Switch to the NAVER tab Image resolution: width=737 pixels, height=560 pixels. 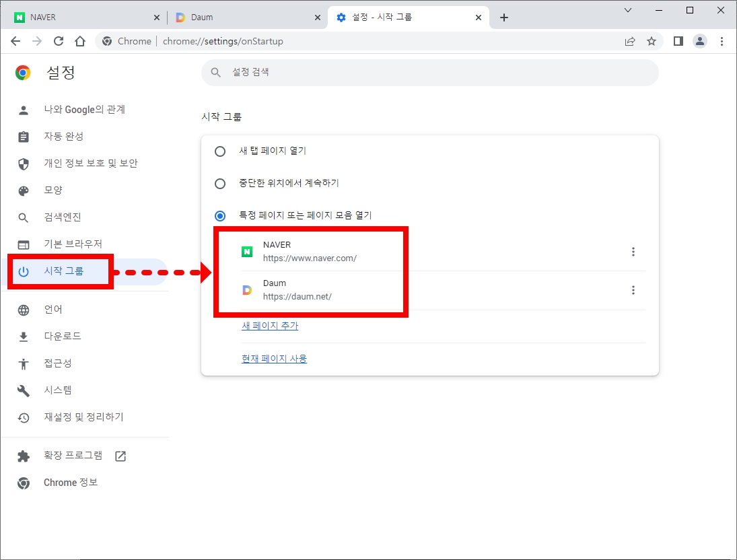(85, 17)
